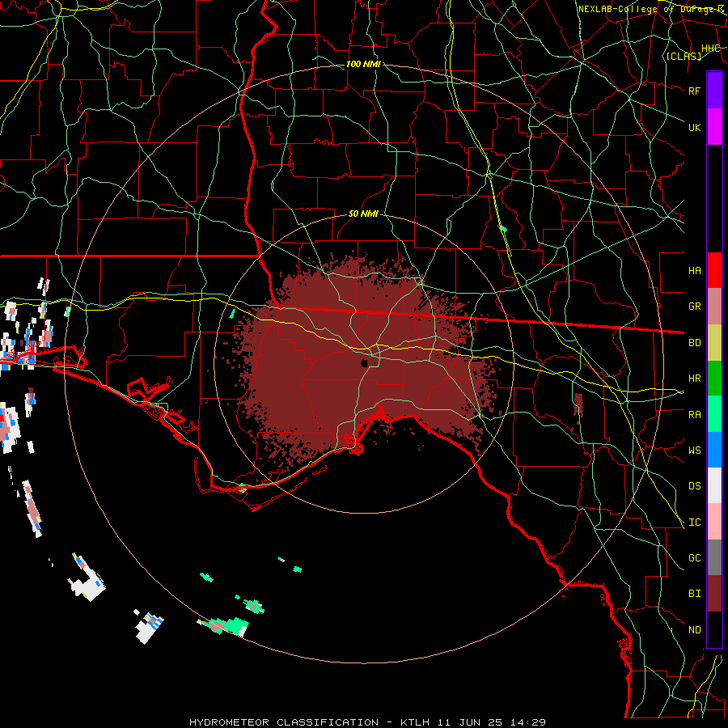Click the RF legend label
The image size is (728, 728).
(694, 91)
